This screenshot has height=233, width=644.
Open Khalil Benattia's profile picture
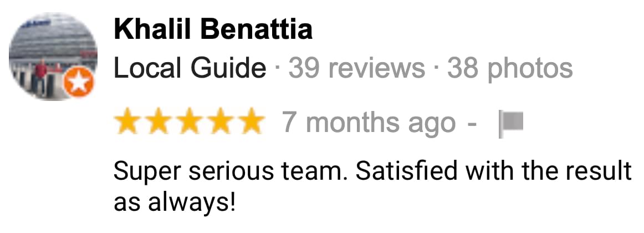tap(53, 55)
